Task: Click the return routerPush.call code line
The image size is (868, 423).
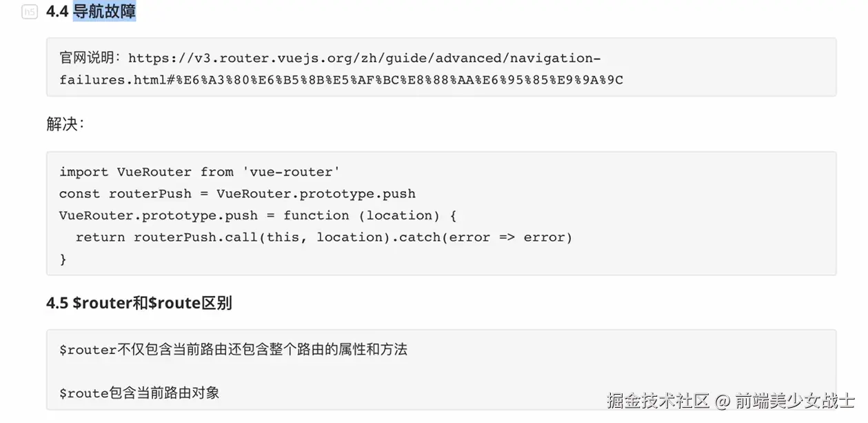Action: (x=323, y=237)
